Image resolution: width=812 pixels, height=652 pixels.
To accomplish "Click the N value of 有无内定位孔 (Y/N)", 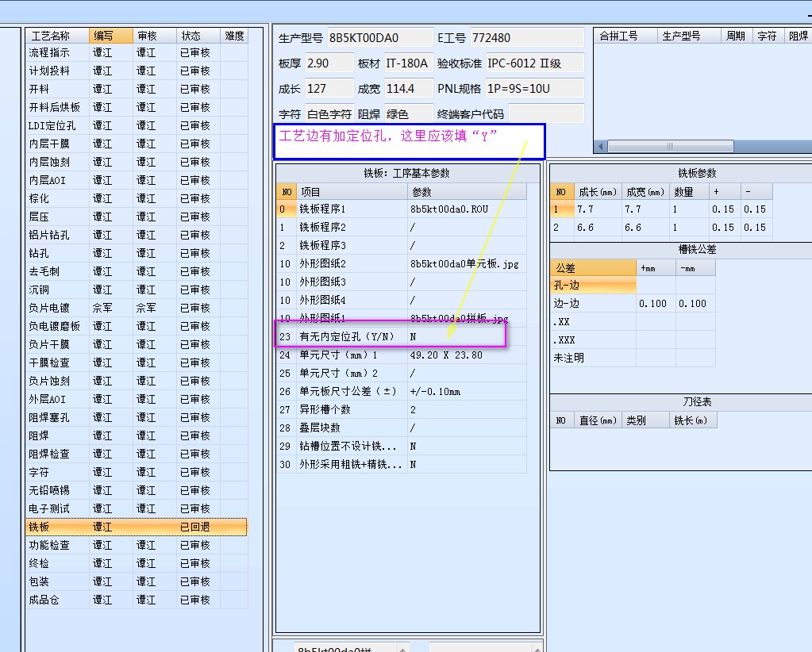I will (x=414, y=337).
